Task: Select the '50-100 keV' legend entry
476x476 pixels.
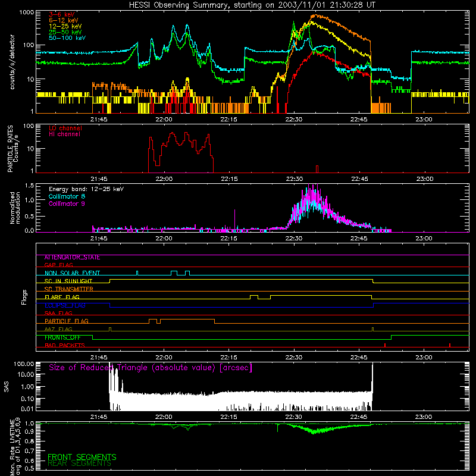Action: (x=67, y=38)
